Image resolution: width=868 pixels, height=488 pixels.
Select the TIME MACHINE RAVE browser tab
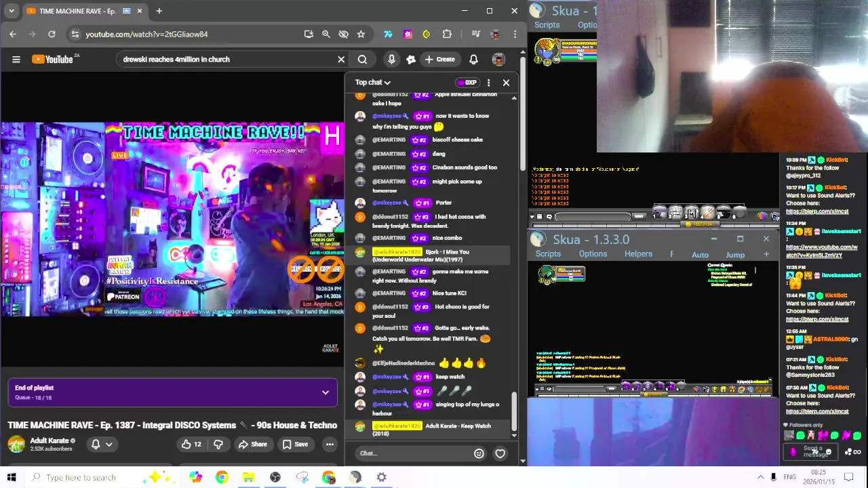[85, 11]
